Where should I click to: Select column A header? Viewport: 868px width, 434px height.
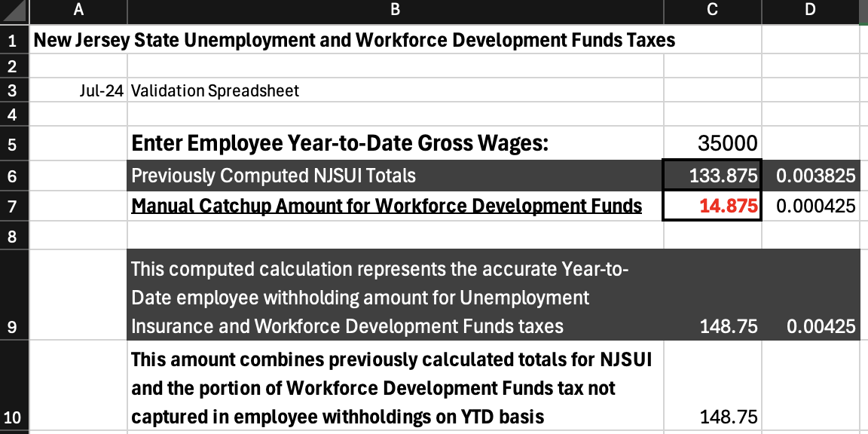(x=78, y=11)
